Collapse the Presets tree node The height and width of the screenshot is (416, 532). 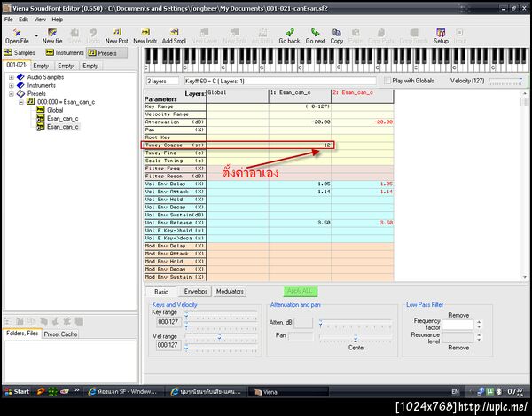[x=12, y=94]
